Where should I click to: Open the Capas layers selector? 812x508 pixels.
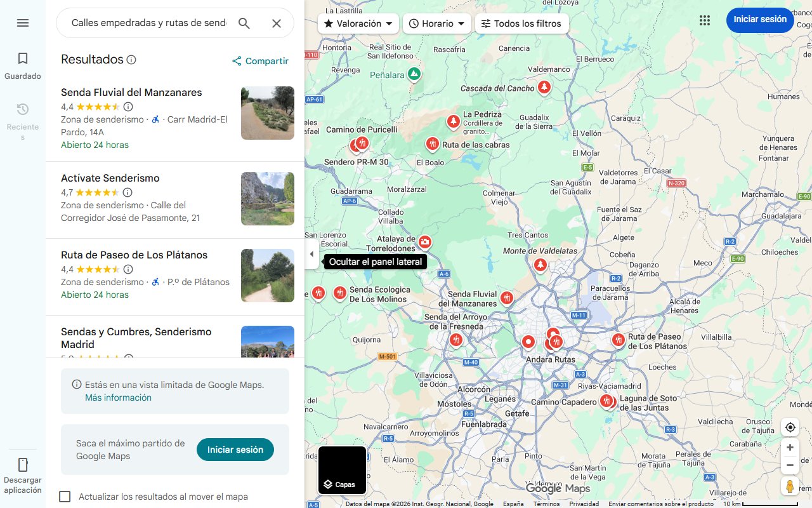(x=342, y=470)
